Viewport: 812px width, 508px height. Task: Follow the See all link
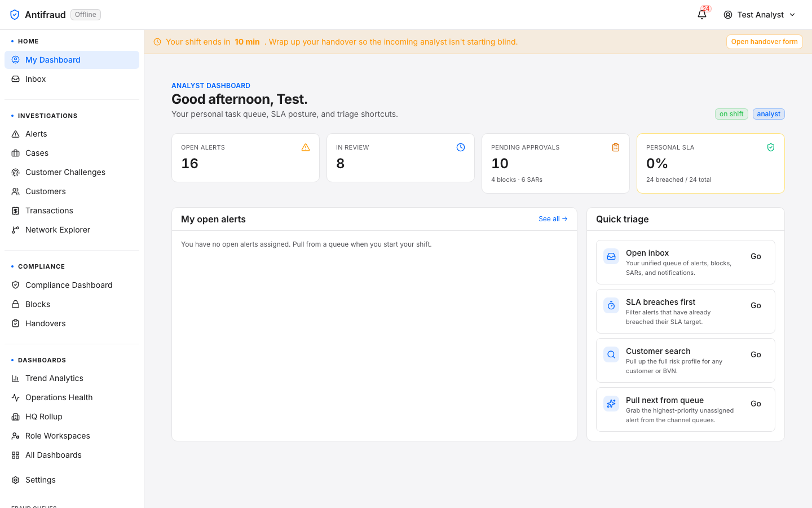[553, 219]
